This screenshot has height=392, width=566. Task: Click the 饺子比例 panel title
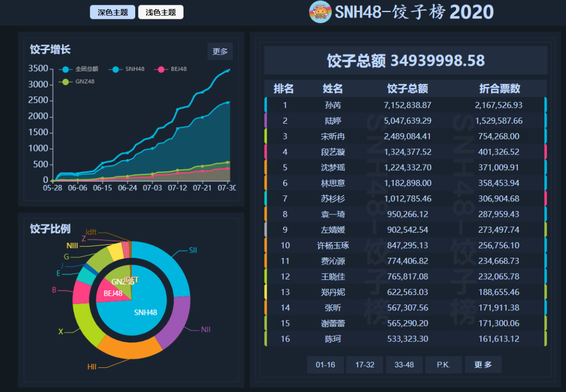pos(50,228)
